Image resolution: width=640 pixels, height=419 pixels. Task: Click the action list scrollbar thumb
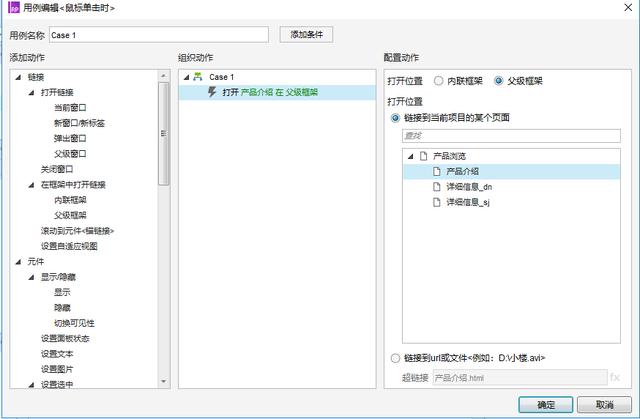163,134
